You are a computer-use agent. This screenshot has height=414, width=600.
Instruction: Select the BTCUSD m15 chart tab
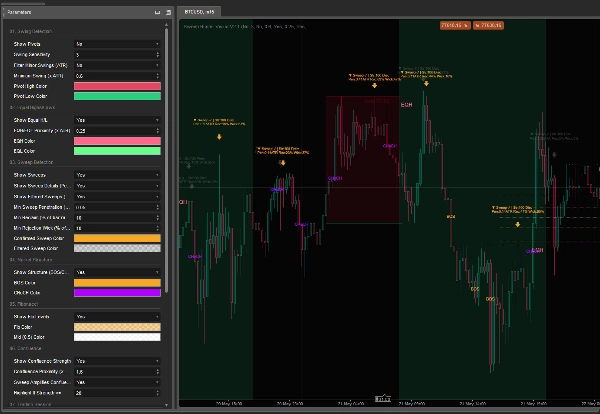point(199,12)
